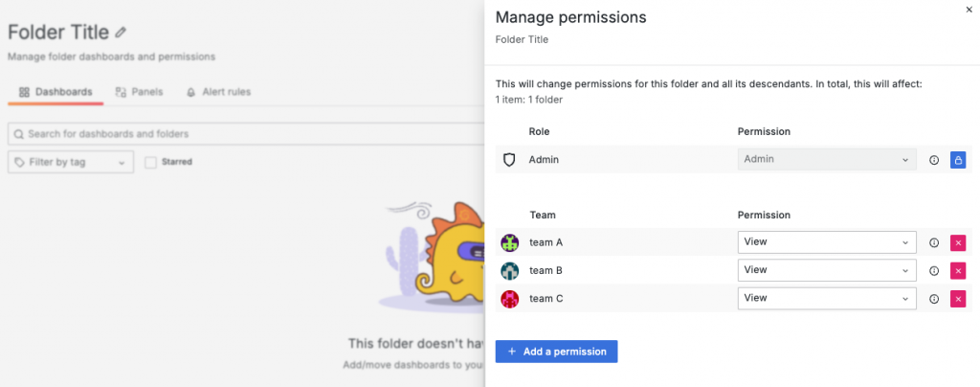Screen dimensions: 980x387
Task: Click the blue lock icon for Admin
Action: (958, 160)
